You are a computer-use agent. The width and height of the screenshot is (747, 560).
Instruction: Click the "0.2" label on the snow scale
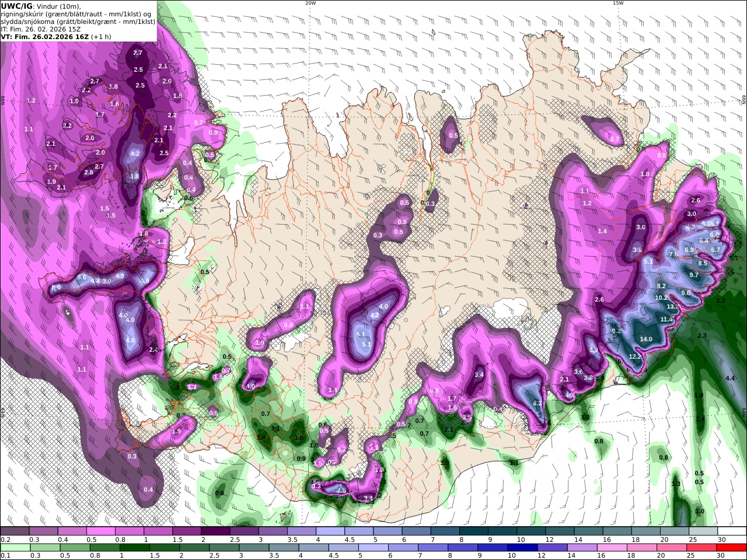tap(5, 540)
